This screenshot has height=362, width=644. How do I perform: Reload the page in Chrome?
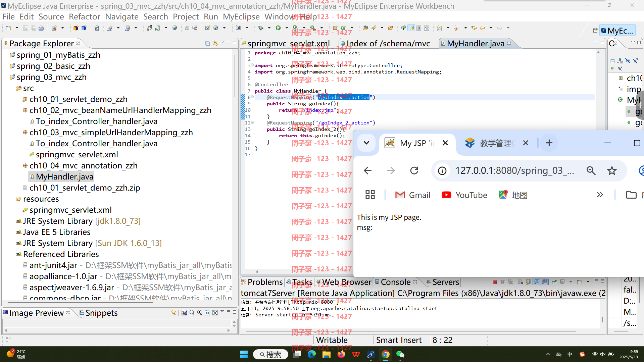(x=414, y=171)
